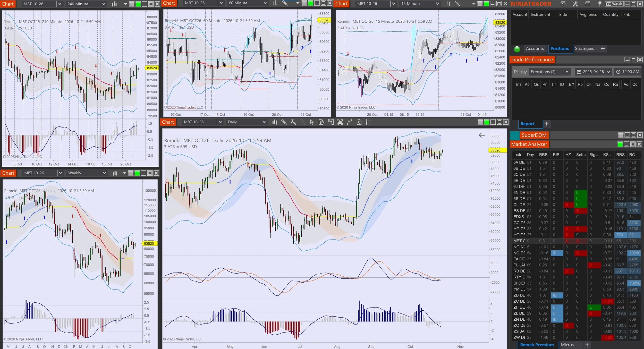Viewport: 644px width, 349px height.
Task: Toggle gray instrument link in 240 Minute chart
Action: [132, 4]
